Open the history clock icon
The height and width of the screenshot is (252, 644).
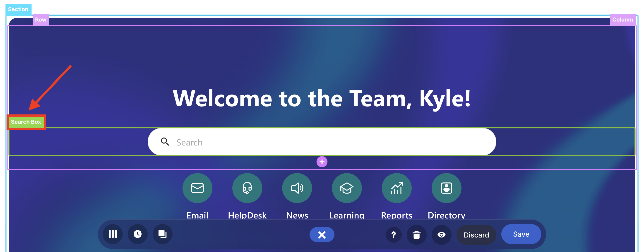[x=137, y=234]
